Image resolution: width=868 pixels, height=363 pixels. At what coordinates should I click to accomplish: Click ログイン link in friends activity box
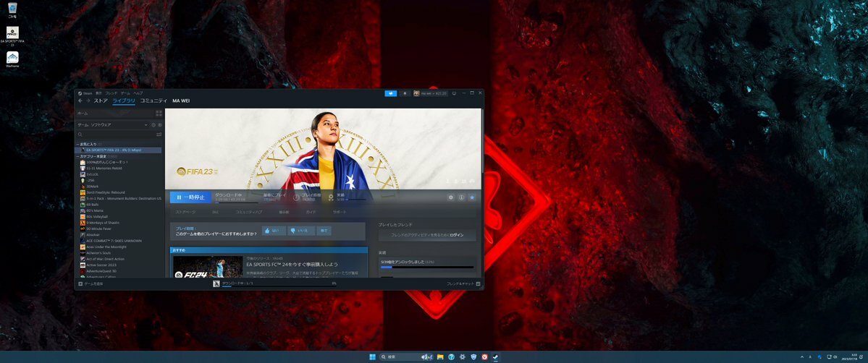[457, 235]
